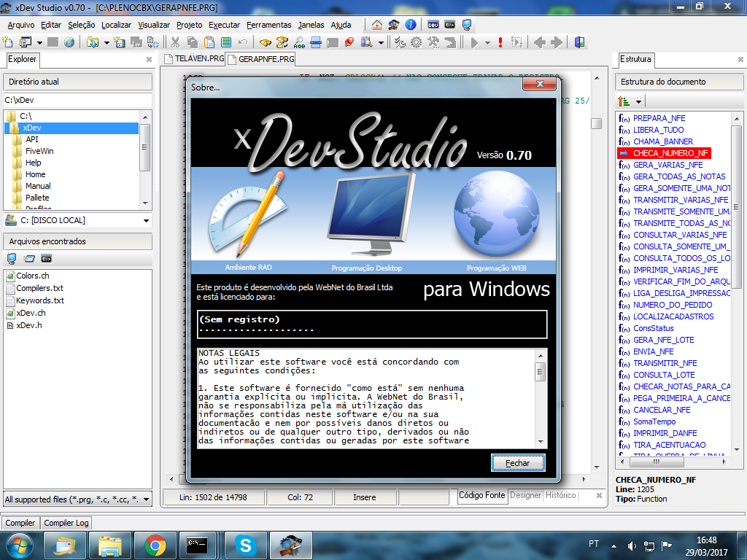The height and width of the screenshot is (560, 747).
Task: Click the blue info icon in the toolbar
Action: click(x=411, y=25)
